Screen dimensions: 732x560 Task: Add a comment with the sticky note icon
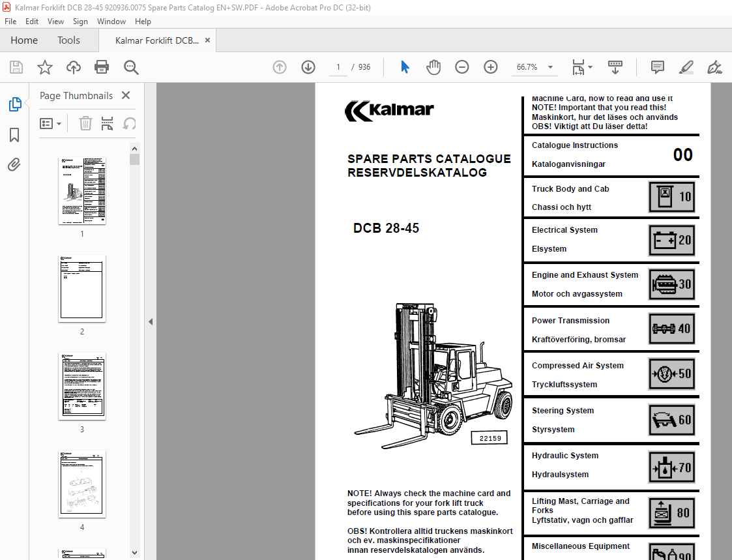tap(656, 67)
